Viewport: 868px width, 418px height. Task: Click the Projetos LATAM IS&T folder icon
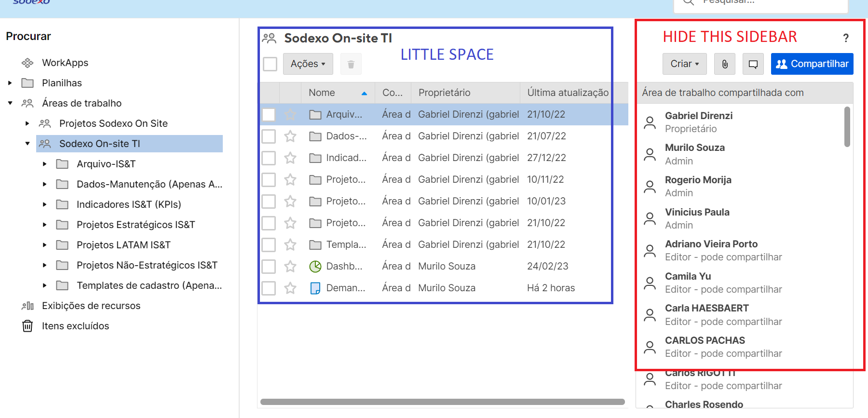click(62, 245)
